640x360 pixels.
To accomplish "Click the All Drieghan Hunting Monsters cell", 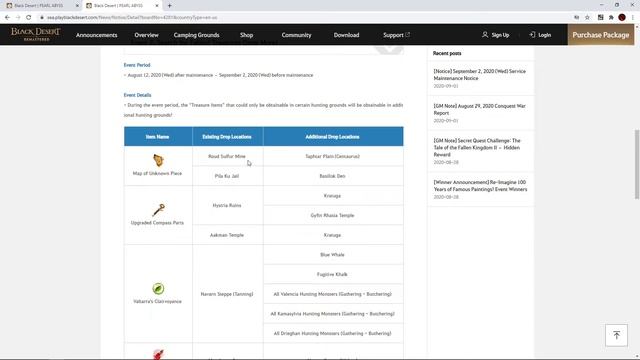I will pyautogui.click(x=332, y=333).
